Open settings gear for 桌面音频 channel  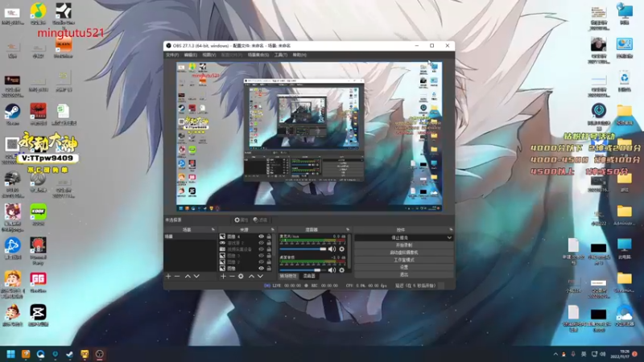click(341, 270)
